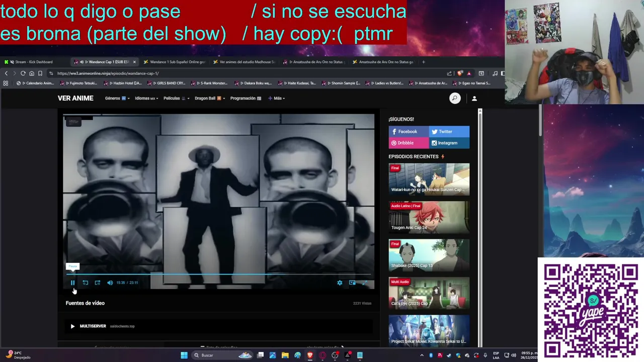The width and height of the screenshot is (644, 362).
Task: Open the weather widget showing 24°C
Action: (x=19, y=355)
